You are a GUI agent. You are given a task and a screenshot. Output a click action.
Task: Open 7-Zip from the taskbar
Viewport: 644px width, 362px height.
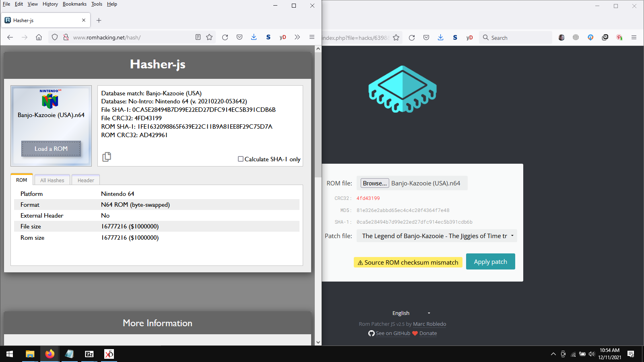[x=89, y=354]
